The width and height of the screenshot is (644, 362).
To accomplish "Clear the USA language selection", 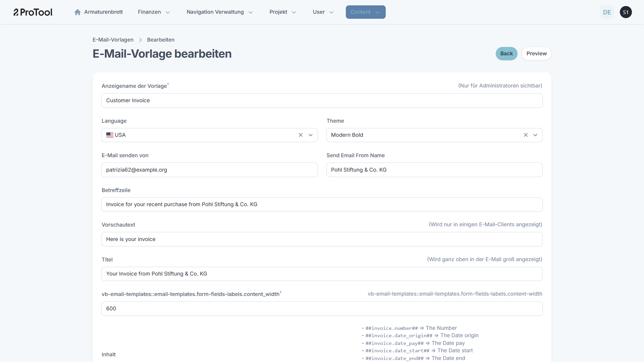I will click(301, 135).
